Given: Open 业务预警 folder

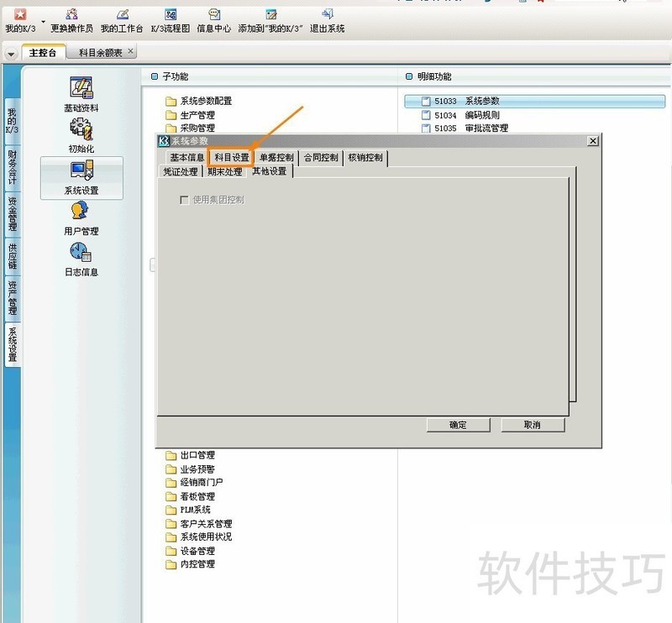Looking at the screenshot, I should 190,469.
